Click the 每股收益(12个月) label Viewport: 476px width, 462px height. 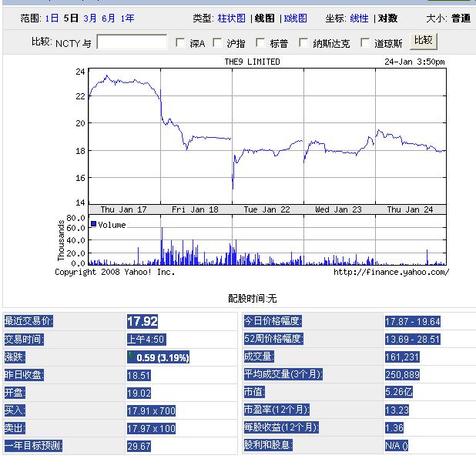281,427
